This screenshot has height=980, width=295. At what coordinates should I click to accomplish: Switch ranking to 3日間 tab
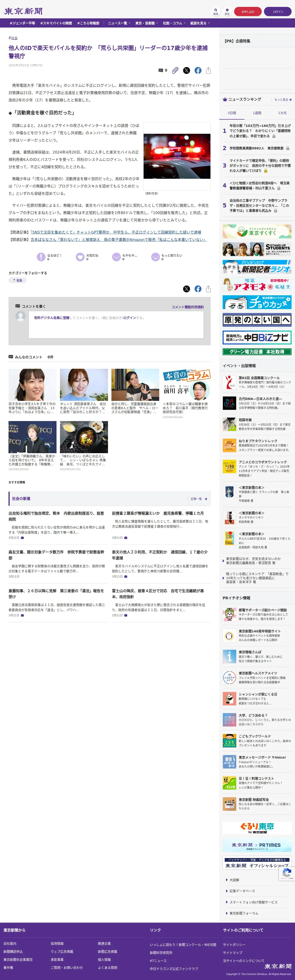click(x=232, y=113)
